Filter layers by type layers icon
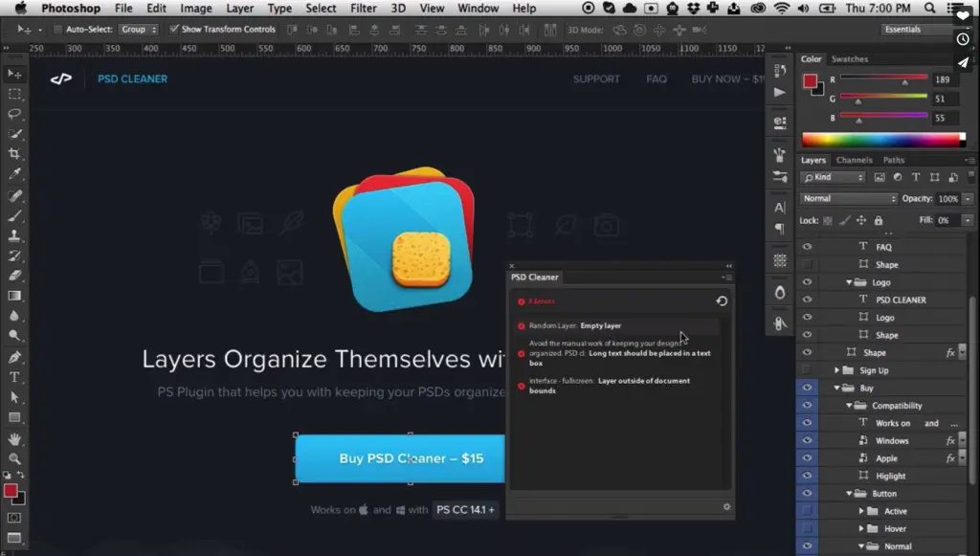This screenshot has width=980, height=556. (916, 177)
